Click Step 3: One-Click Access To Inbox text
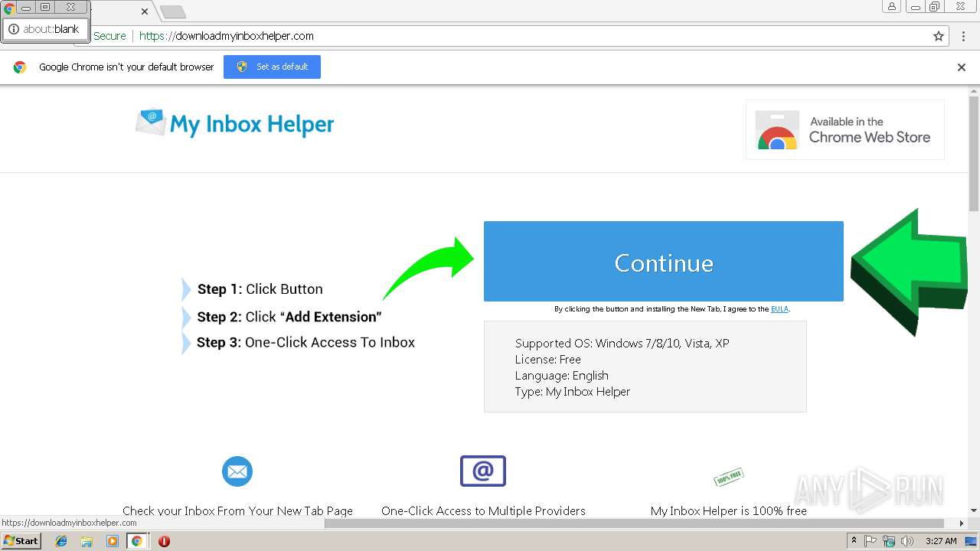Image resolution: width=980 pixels, height=551 pixels. coord(305,342)
